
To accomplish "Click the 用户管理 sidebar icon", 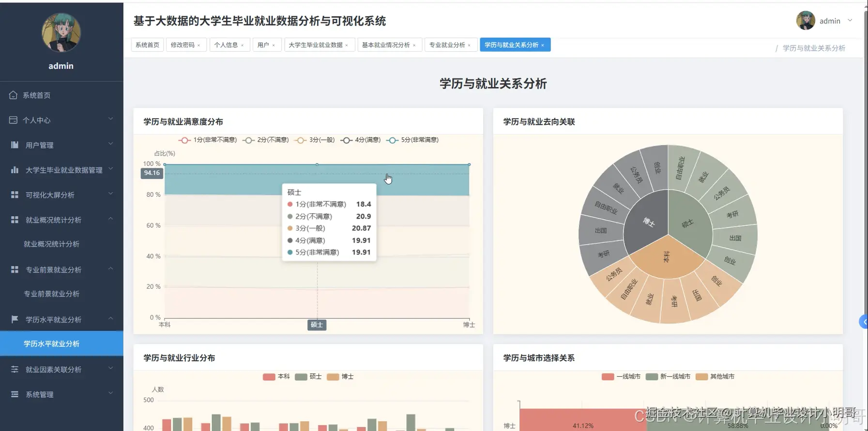I will coord(15,145).
